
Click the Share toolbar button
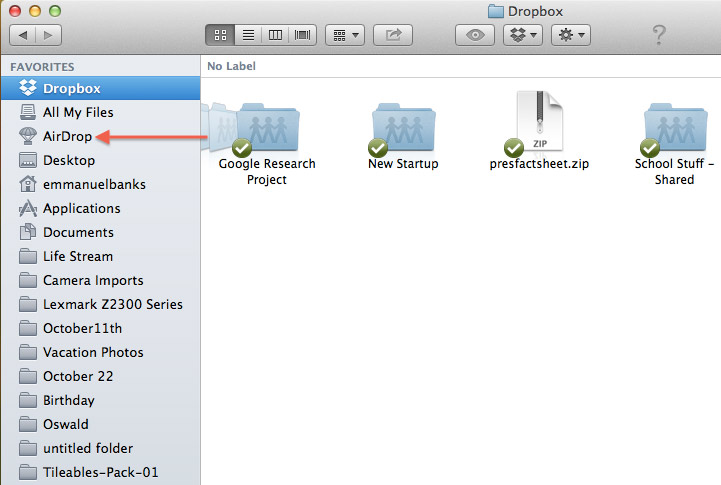[x=393, y=35]
